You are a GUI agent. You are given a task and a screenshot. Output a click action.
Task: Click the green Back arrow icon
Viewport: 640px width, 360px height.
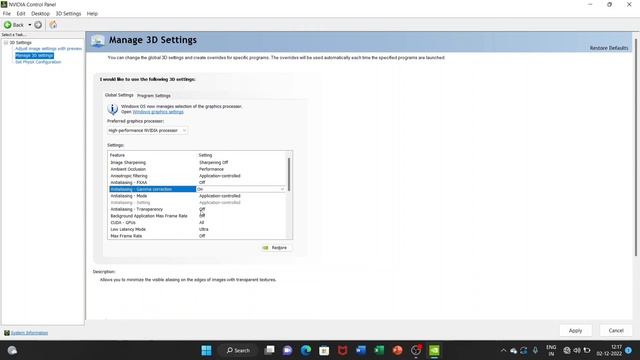(7, 25)
